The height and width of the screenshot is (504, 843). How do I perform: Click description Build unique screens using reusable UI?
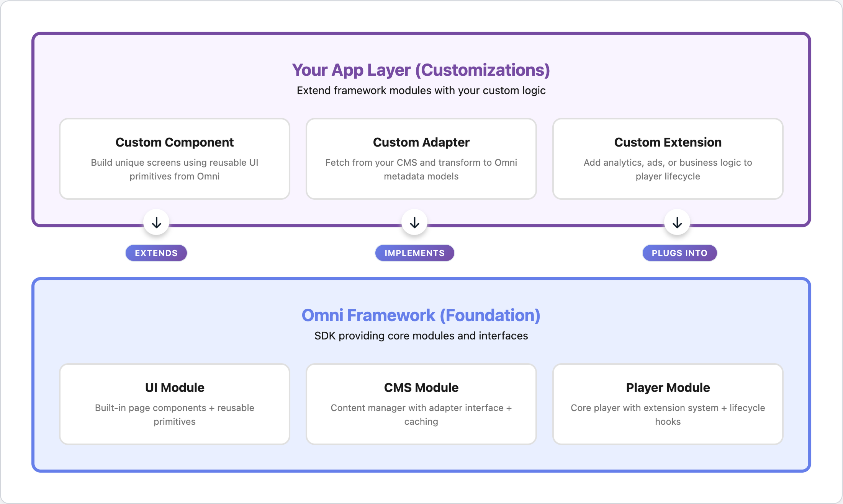click(x=175, y=170)
